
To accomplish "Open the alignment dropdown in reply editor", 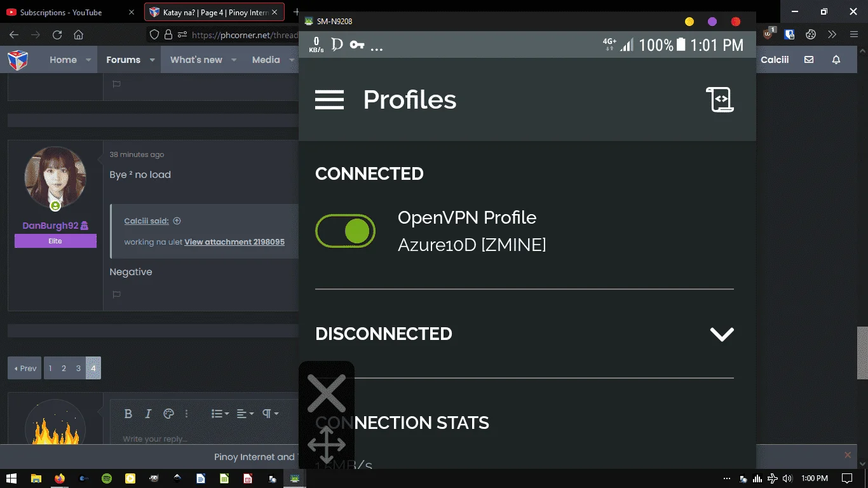I will 245,414.
